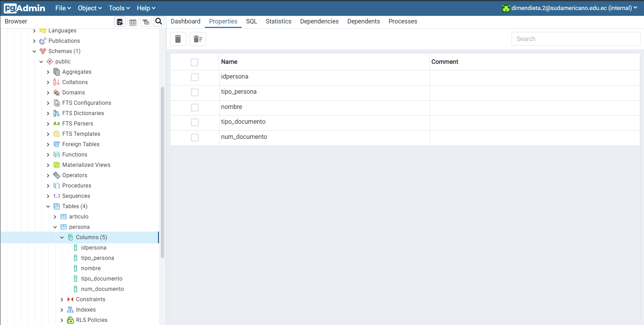Click the Delete trash icon
This screenshot has height=325, width=644.
tap(178, 39)
